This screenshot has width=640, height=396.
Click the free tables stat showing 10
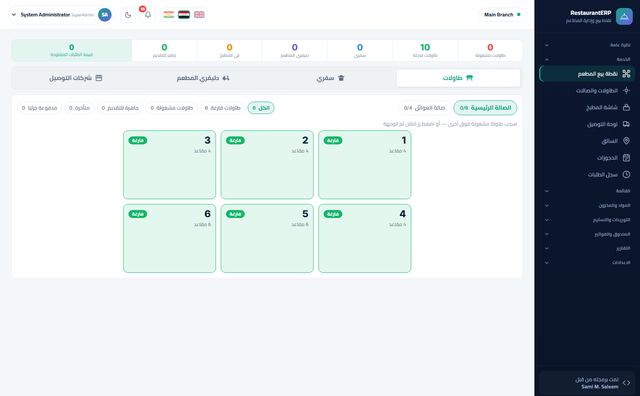[425, 50]
